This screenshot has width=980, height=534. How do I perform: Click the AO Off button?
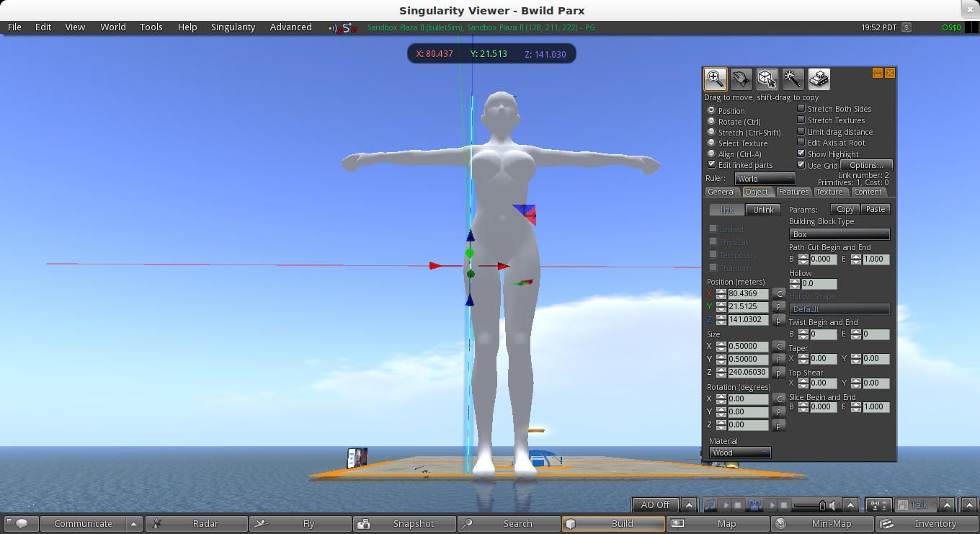(656, 505)
